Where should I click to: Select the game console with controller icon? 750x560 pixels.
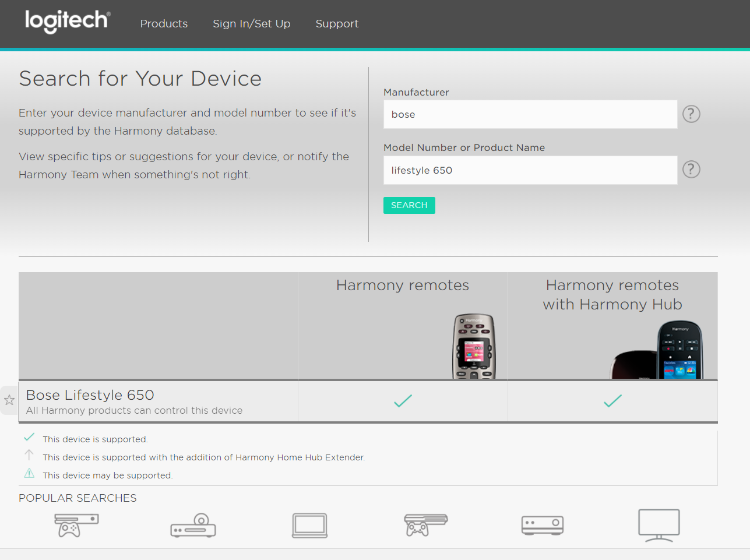tap(426, 525)
